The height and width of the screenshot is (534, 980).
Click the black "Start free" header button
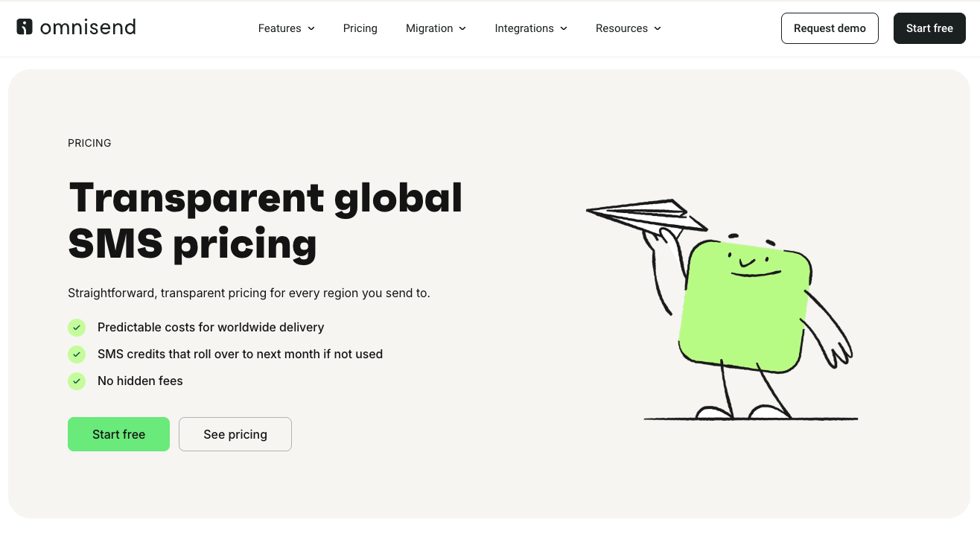pyautogui.click(x=929, y=28)
